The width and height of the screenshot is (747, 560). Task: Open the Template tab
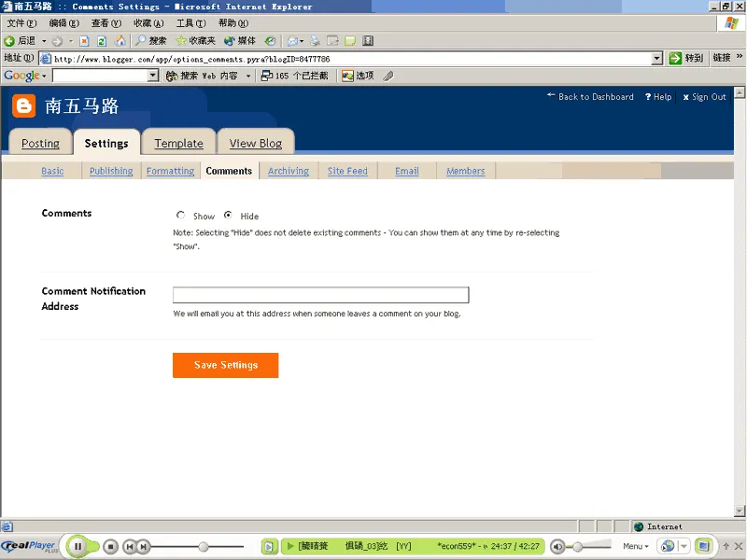pyautogui.click(x=178, y=143)
